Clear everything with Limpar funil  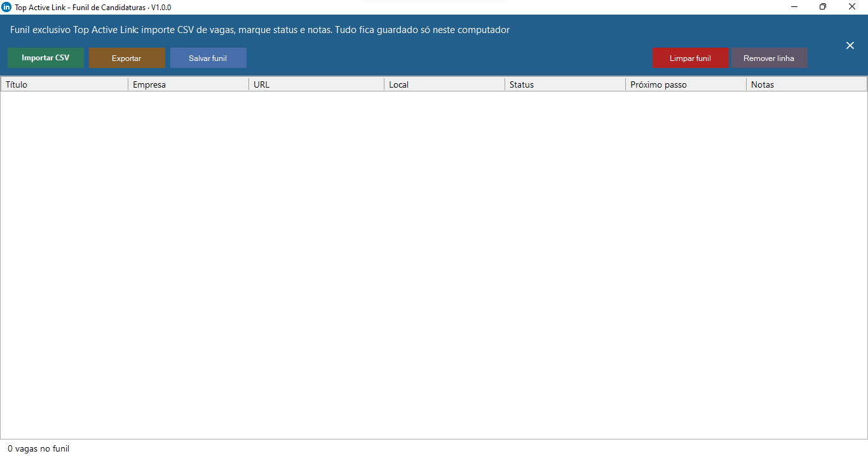tap(691, 58)
